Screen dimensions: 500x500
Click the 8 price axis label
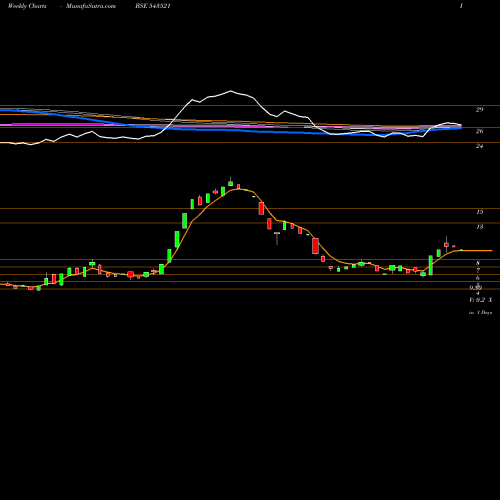point(478,263)
